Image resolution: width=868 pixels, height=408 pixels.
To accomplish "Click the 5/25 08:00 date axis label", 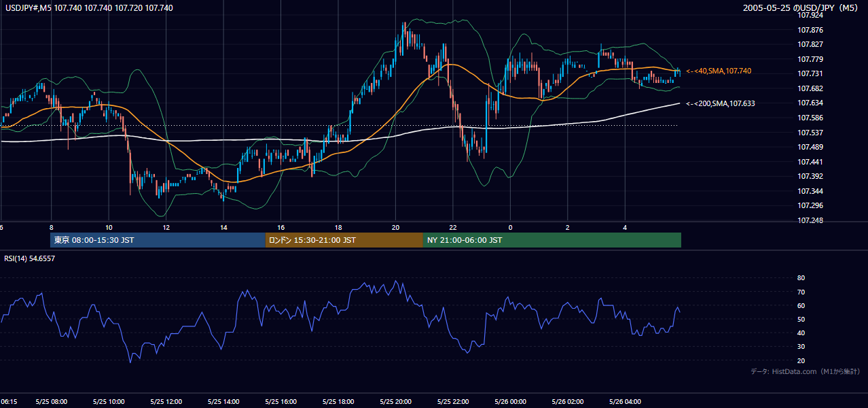I will pos(50,402).
